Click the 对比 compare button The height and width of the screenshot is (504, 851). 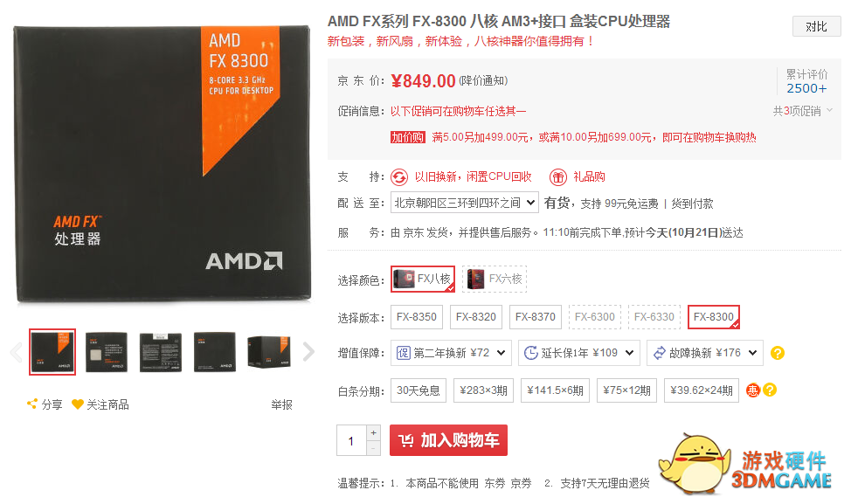(x=816, y=26)
